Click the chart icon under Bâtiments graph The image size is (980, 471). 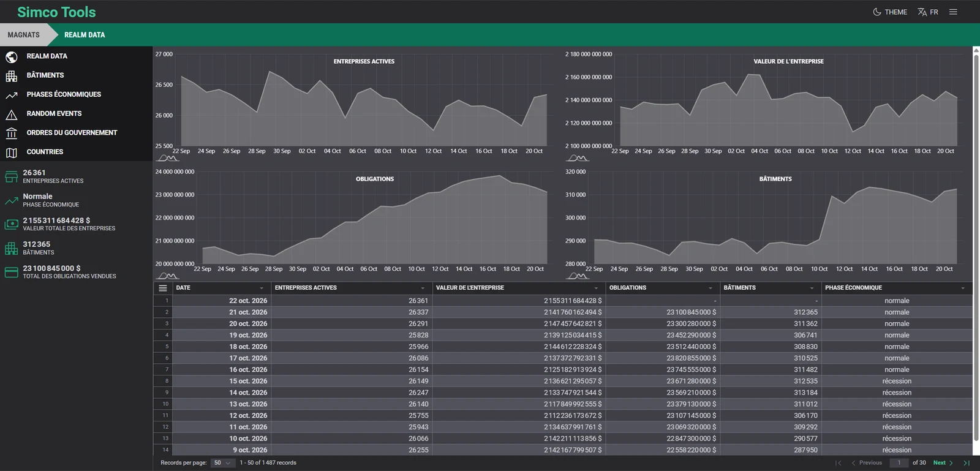(577, 276)
